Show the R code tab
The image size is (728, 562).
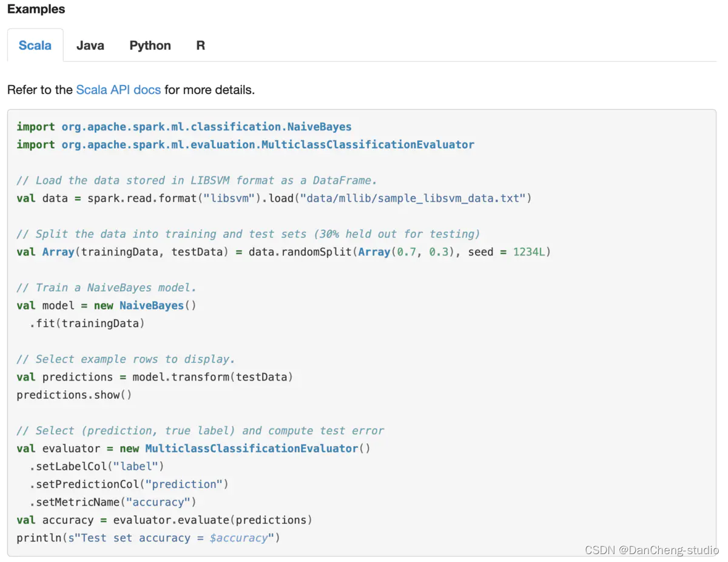tap(200, 46)
